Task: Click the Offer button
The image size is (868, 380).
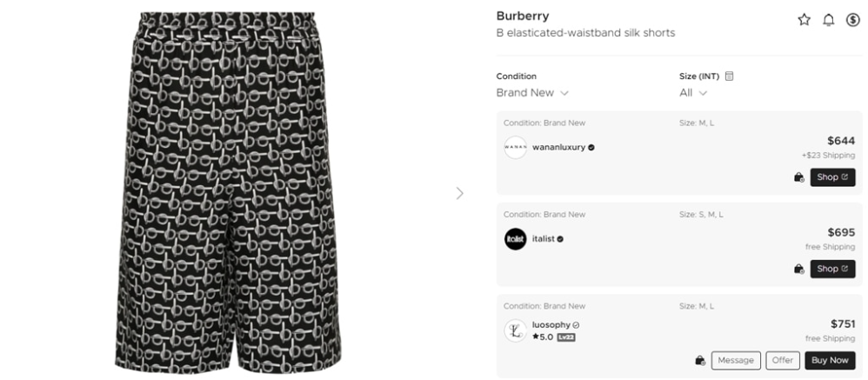Action: pos(782,360)
